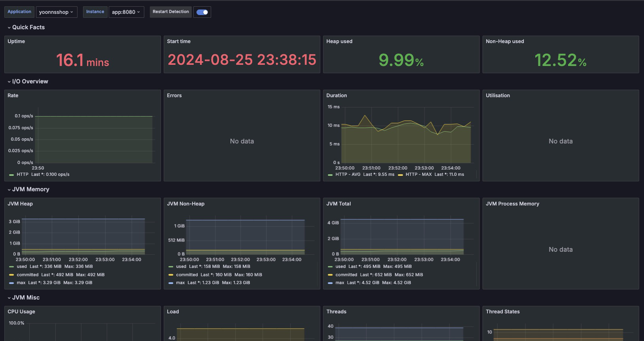Click the Restart Detection label

point(171,12)
